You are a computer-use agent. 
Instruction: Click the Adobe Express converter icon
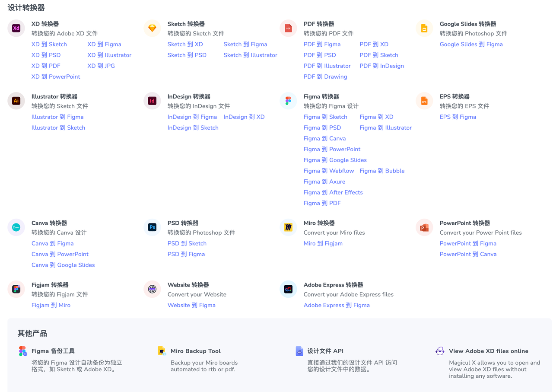288,289
